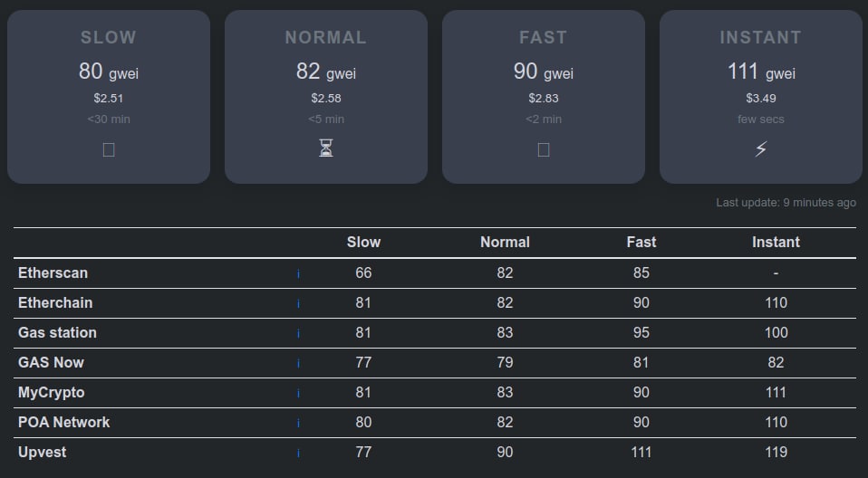Click '80 gwei' in the SLOW card
Screen dimensions: 868x478
pyautogui.click(x=109, y=72)
